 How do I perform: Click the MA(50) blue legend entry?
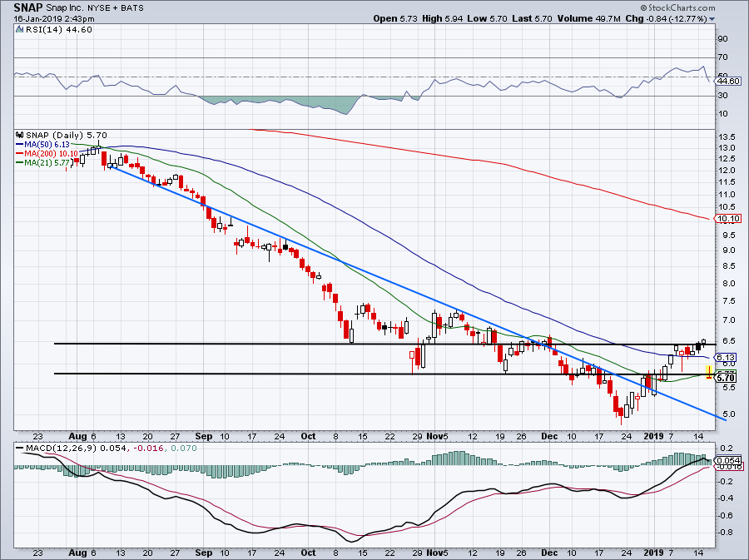tap(47, 144)
